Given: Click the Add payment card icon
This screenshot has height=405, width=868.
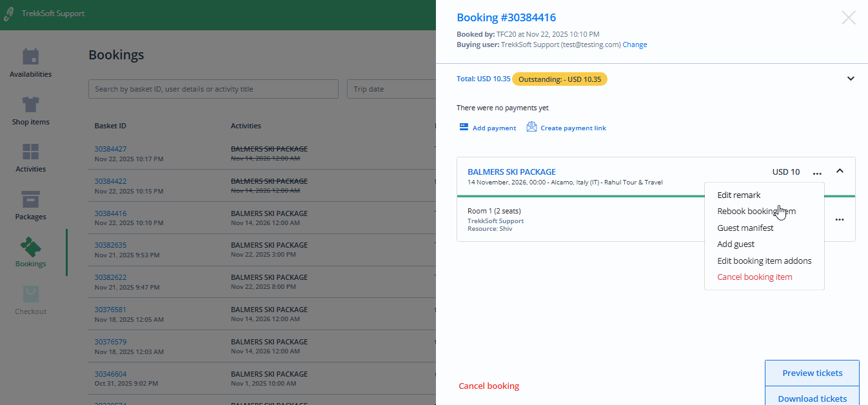Looking at the screenshot, I should 463,127.
